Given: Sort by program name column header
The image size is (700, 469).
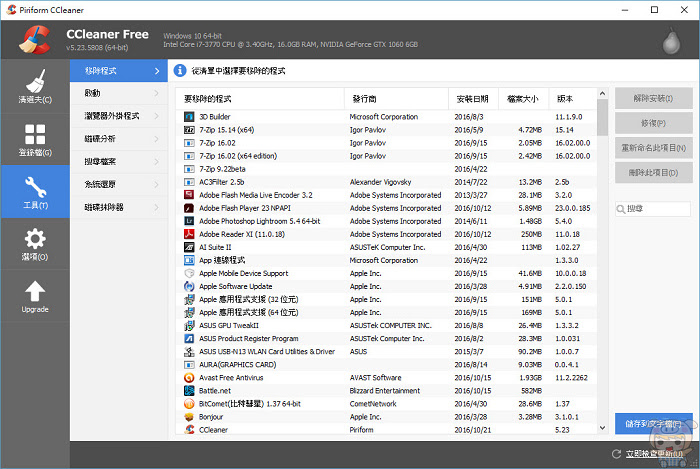Looking at the screenshot, I should [x=260, y=99].
